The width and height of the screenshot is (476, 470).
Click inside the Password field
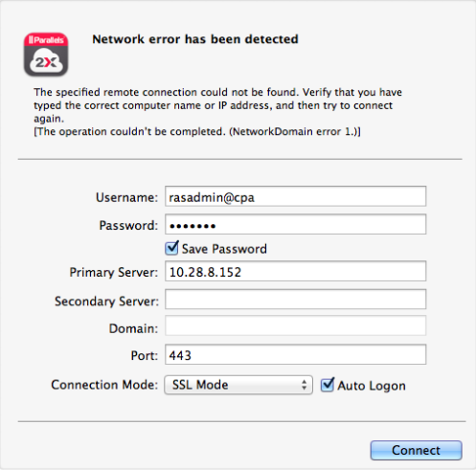tap(295, 224)
